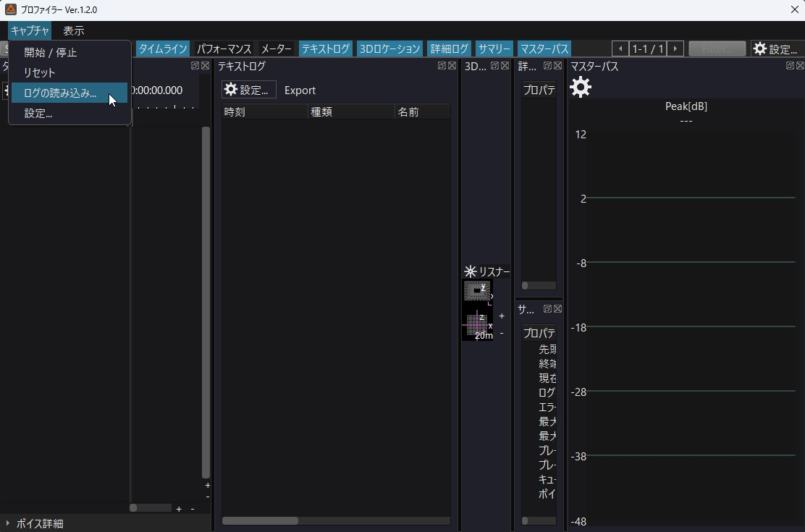This screenshot has height=532, width=805.
Task: Zoom out timeline vertically with minus
Action: [208, 497]
